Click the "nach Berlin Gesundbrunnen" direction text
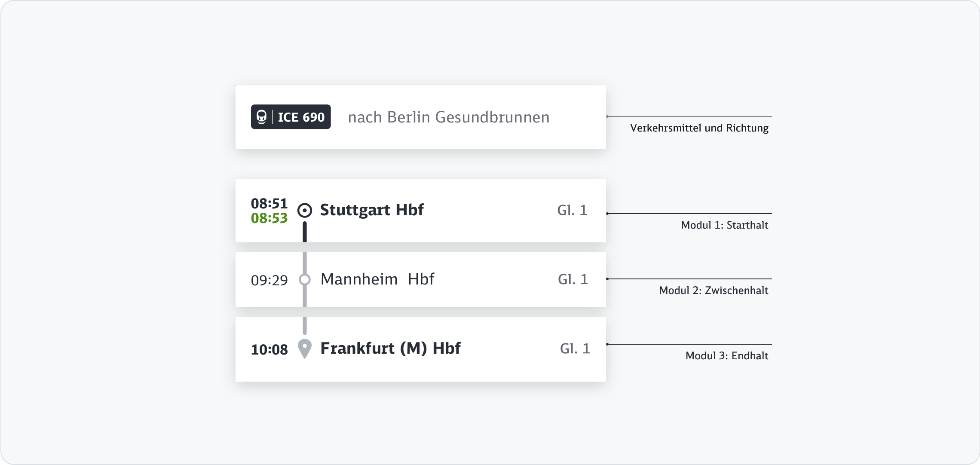 (448, 117)
